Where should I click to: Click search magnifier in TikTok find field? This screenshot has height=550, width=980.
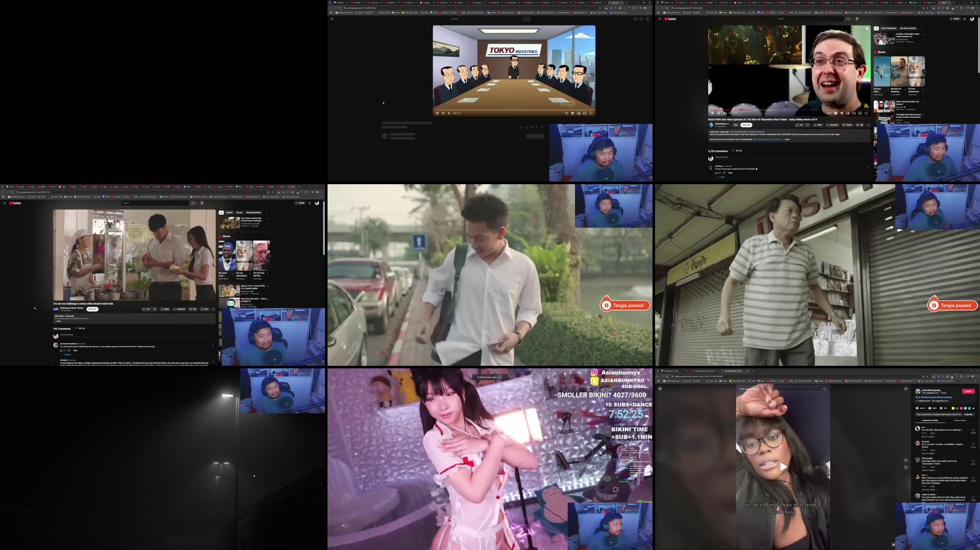[x=824, y=389]
